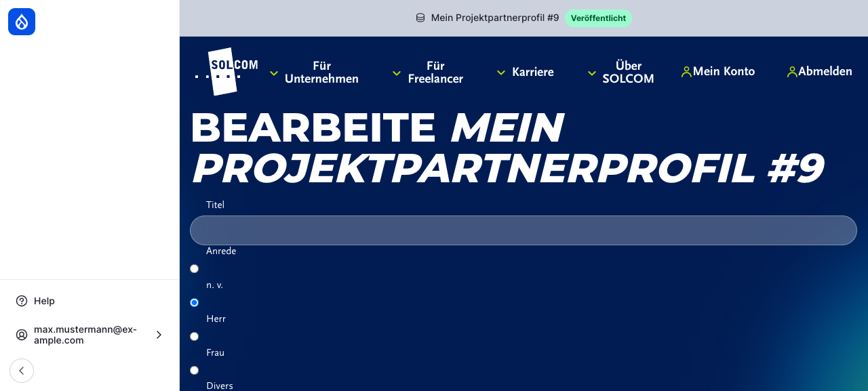The image size is (868, 391).
Task: Click the Anrede label
Action: [x=221, y=251]
